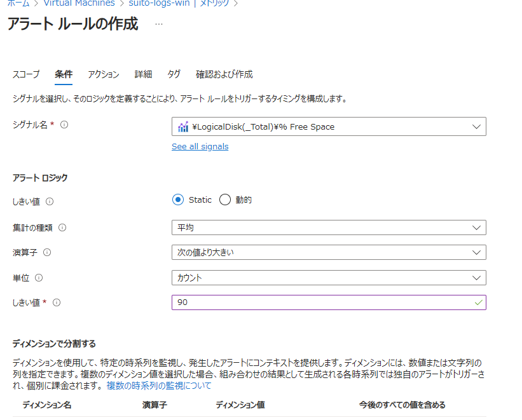Open the 演算子 dropdown
Viewport: 522px width, 420px height.
click(329, 252)
